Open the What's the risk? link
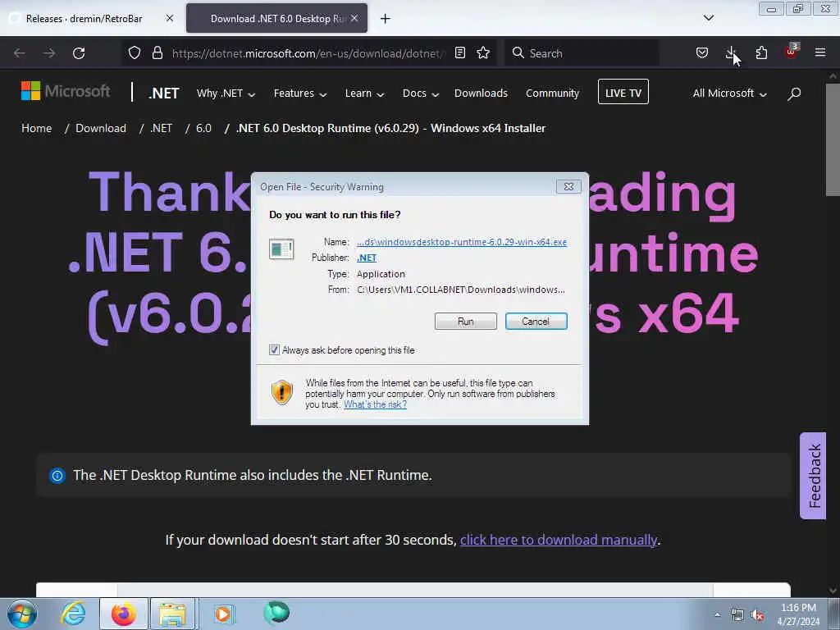The height and width of the screenshot is (630, 840). [x=375, y=404]
